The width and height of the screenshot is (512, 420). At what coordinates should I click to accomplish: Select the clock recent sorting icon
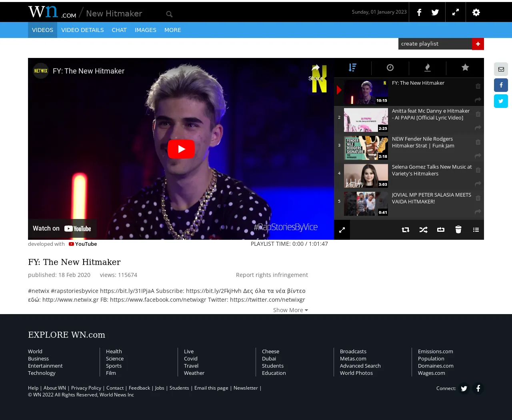(390, 68)
